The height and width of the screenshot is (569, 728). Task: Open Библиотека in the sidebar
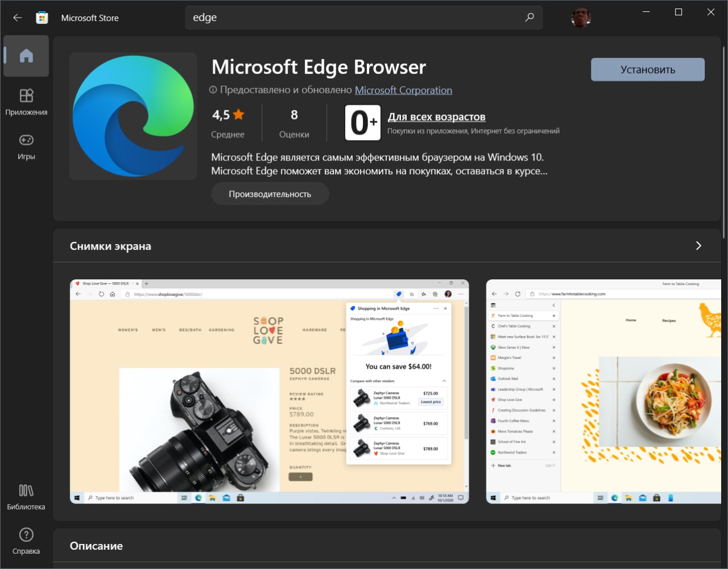click(26, 497)
